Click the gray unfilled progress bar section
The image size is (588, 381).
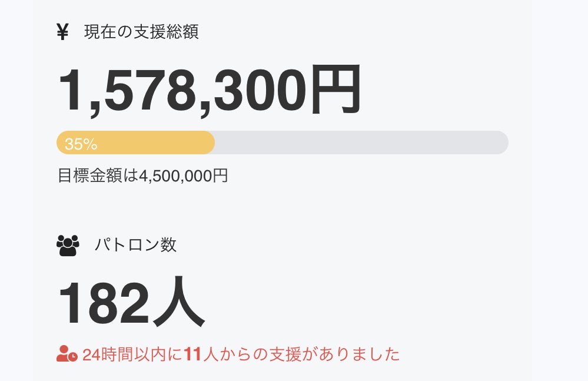(x=359, y=143)
